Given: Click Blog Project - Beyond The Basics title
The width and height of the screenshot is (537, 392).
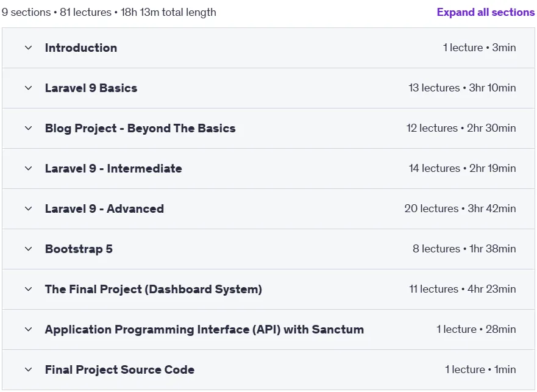Looking at the screenshot, I should click(x=140, y=128).
